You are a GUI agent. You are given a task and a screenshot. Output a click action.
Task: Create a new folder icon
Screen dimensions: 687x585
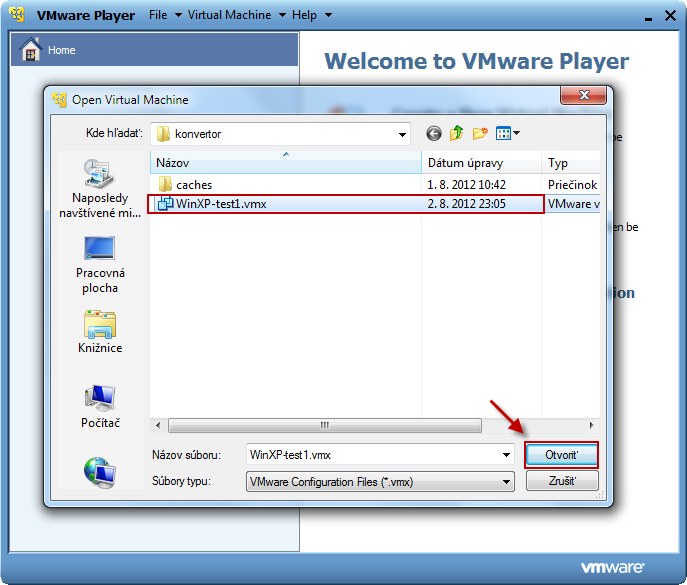coord(480,133)
